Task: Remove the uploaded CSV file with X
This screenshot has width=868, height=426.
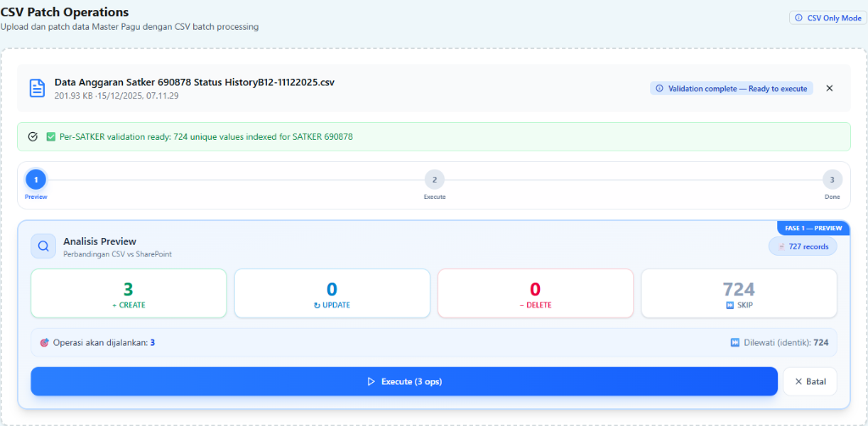Action: tap(829, 88)
